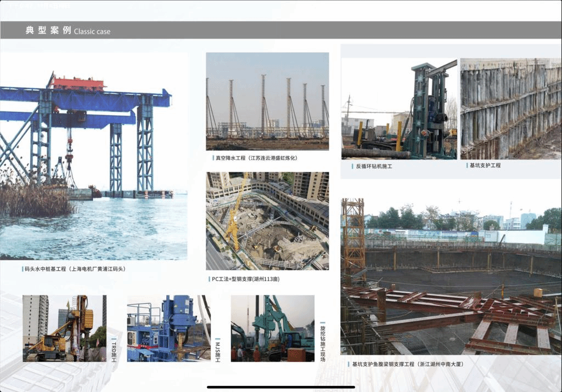Image resolution: width=562 pixels, height=392 pixels.
Task: Open the vacuum dewatering project photo
Action: tap(267, 101)
